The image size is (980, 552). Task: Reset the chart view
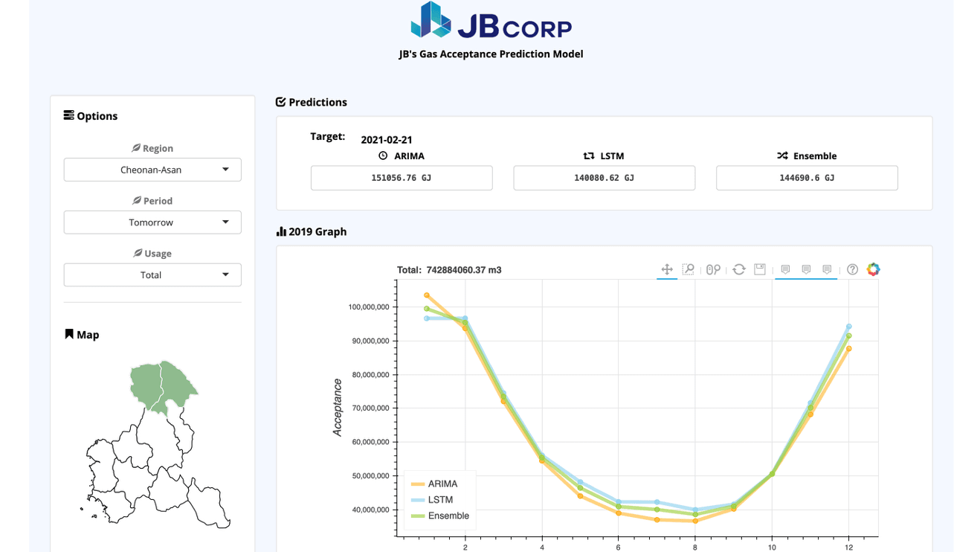pyautogui.click(x=738, y=269)
